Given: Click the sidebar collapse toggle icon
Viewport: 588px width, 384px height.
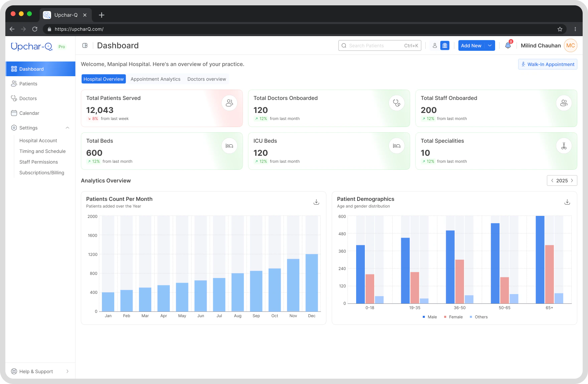Looking at the screenshot, I should tap(85, 45).
